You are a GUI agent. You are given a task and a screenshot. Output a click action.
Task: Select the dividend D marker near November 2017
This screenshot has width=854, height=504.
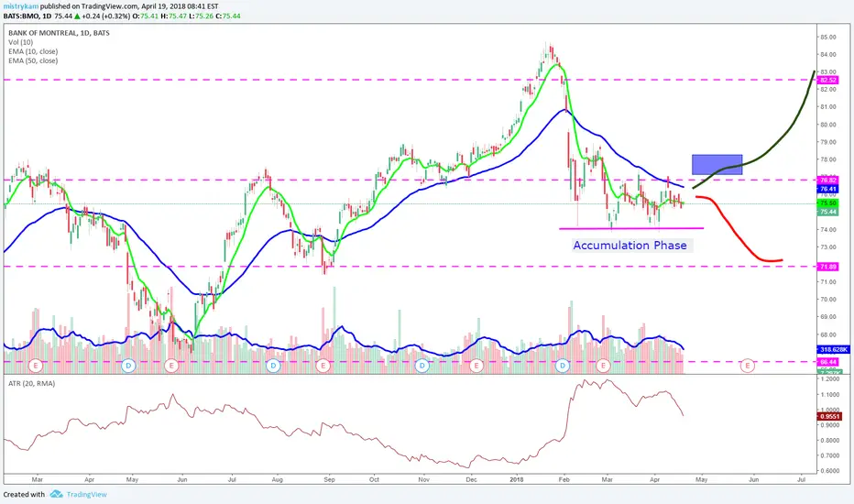click(x=422, y=365)
